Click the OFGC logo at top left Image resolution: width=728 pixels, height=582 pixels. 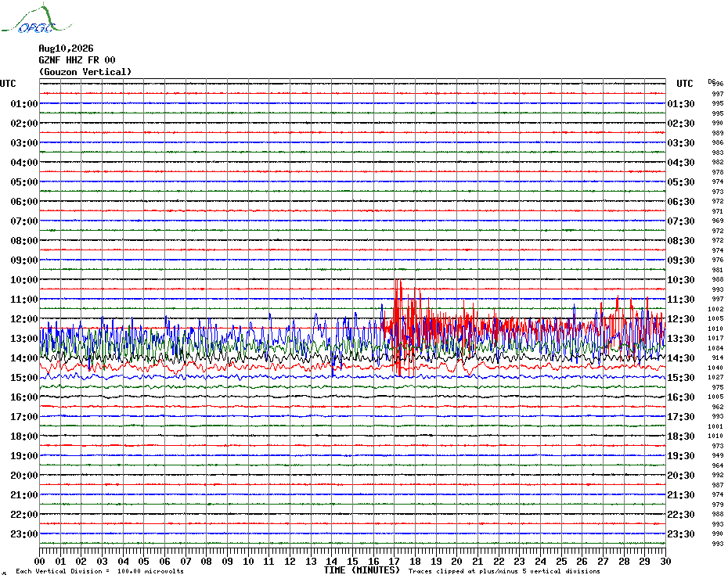(36, 19)
